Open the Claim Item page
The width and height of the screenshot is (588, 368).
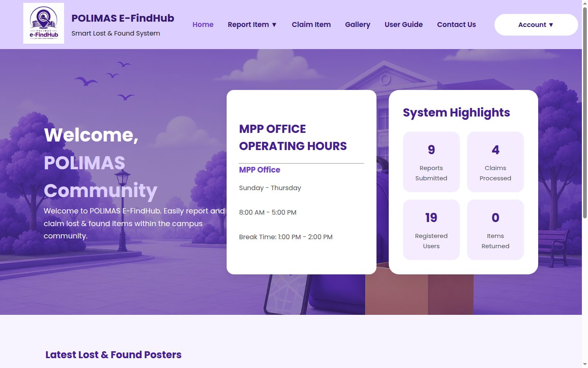[x=311, y=25]
